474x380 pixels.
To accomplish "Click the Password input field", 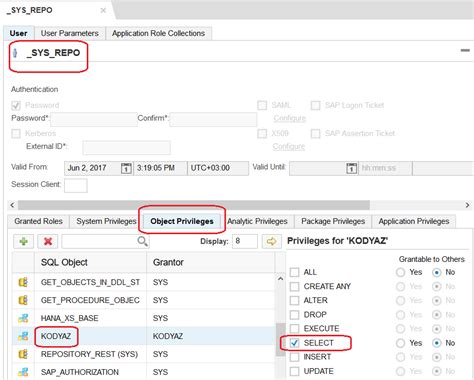I will pos(94,119).
